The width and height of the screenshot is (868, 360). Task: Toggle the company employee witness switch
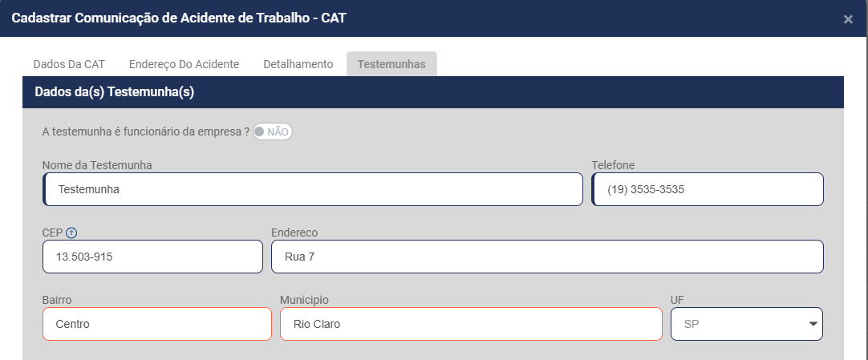click(273, 131)
